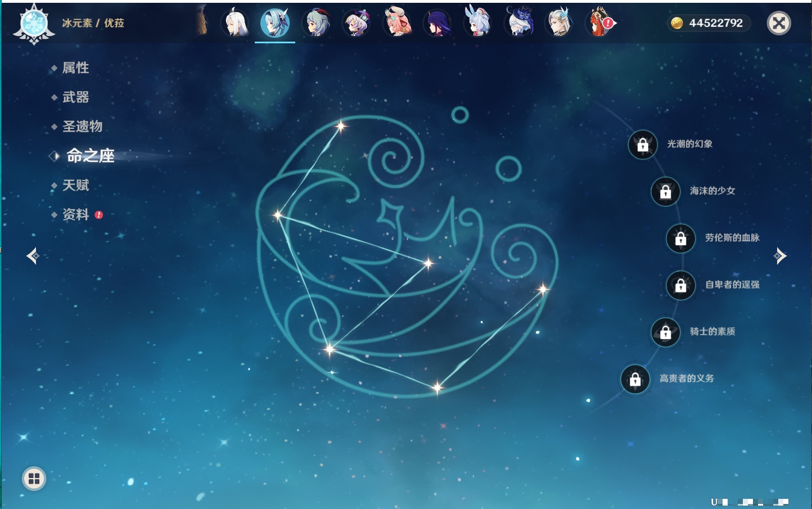This screenshot has width=812, height=509.
Task: Select locked constellation 光潮的幻象
Action: [x=643, y=145]
